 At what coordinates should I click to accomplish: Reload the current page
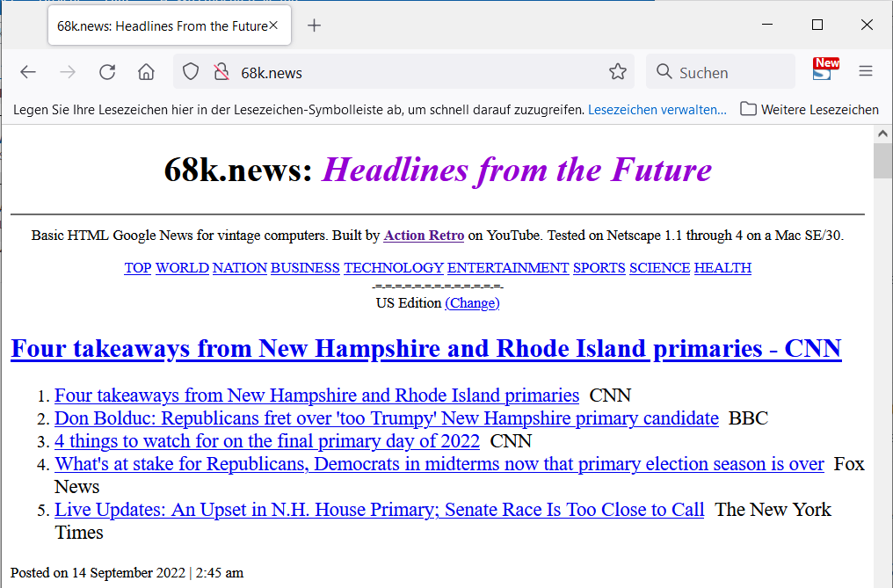pos(106,72)
